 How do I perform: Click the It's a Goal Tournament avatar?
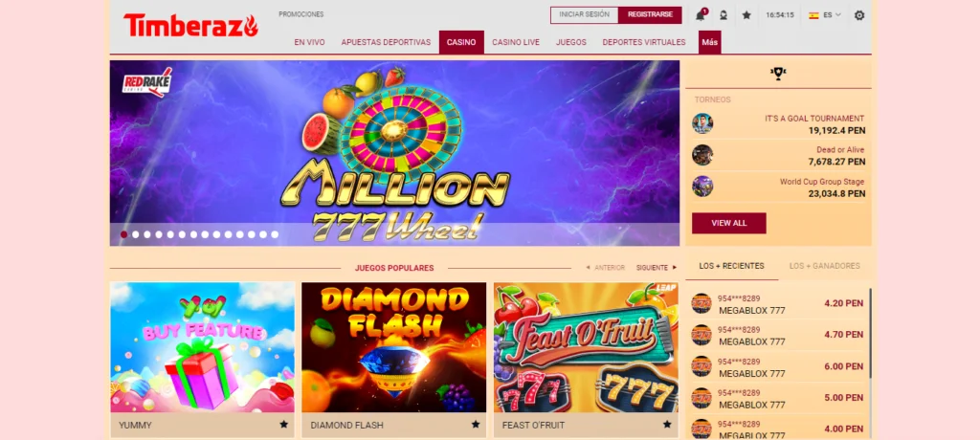coord(702,123)
